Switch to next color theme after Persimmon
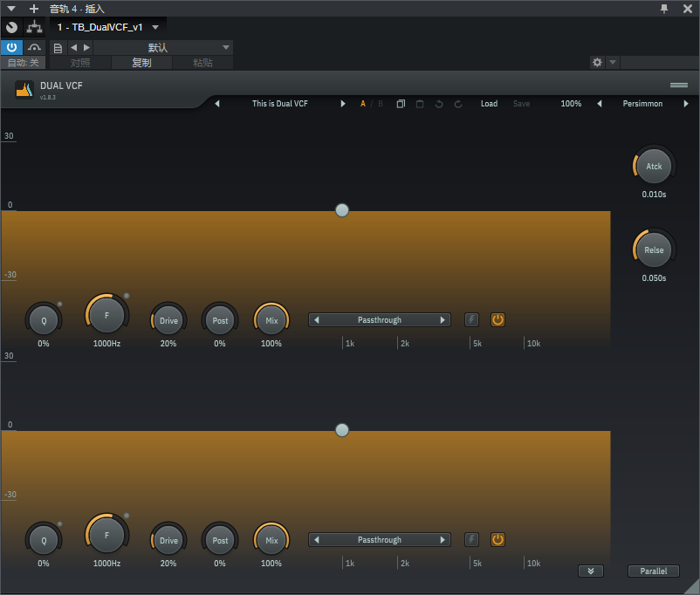The height and width of the screenshot is (595, 700). point(686,104)
